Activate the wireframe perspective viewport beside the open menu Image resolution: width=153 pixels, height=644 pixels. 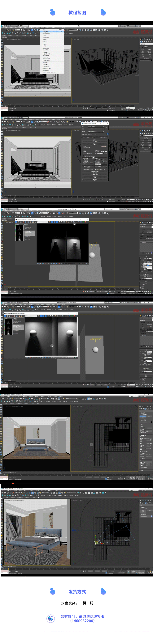click(105, 71)
